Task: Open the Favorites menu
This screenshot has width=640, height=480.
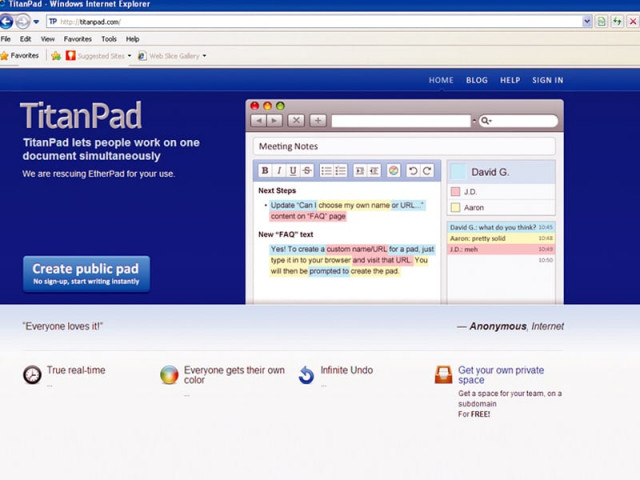Action: tap(78, 39)
